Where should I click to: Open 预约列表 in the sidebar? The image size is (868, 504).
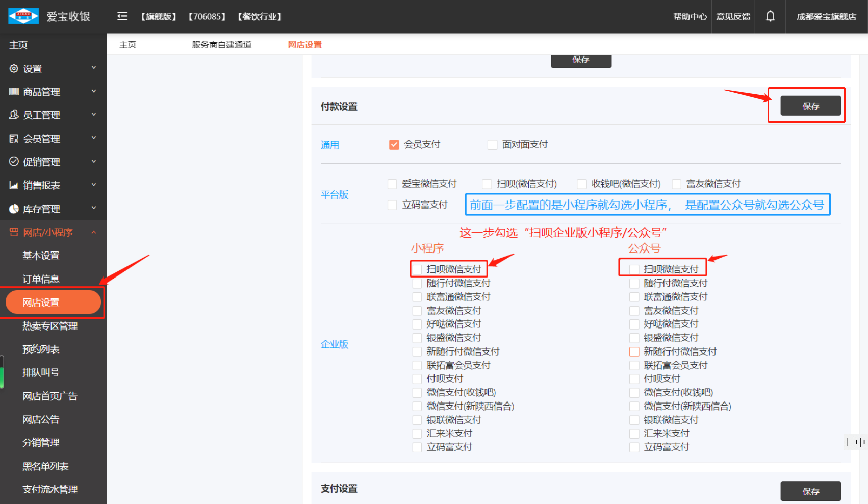[x=41, y=349]
